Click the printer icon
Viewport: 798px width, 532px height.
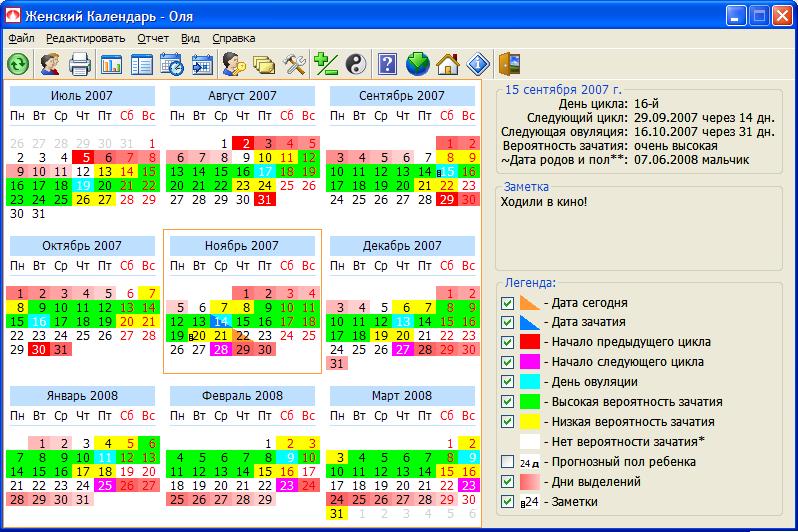click(x=80, y=65)
